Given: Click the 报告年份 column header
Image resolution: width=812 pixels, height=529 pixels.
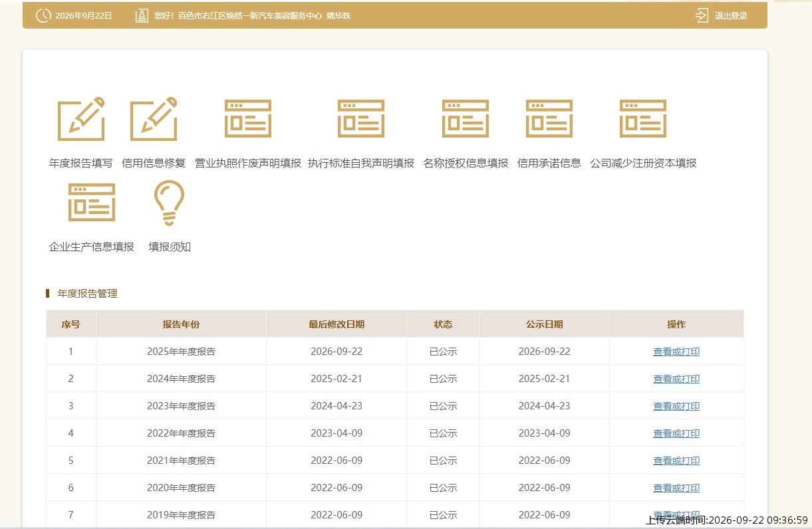Looking at the screenshot, I should [x=181, y=324].
